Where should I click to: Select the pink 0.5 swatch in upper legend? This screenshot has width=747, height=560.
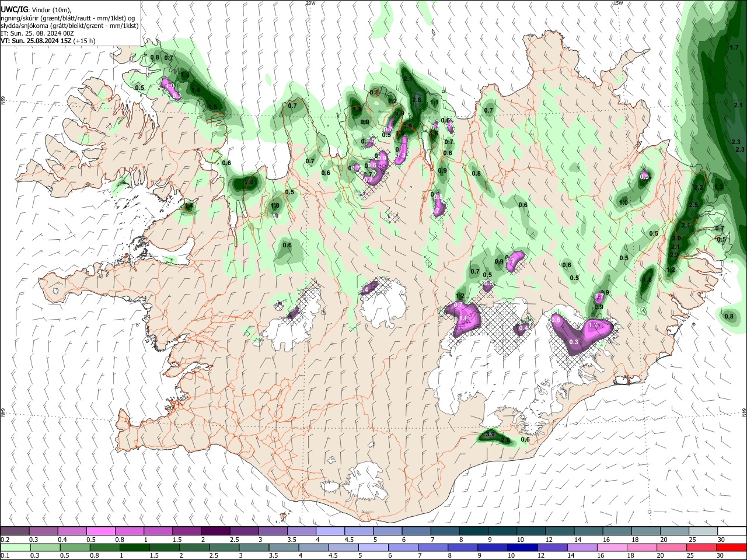point(100,531)
